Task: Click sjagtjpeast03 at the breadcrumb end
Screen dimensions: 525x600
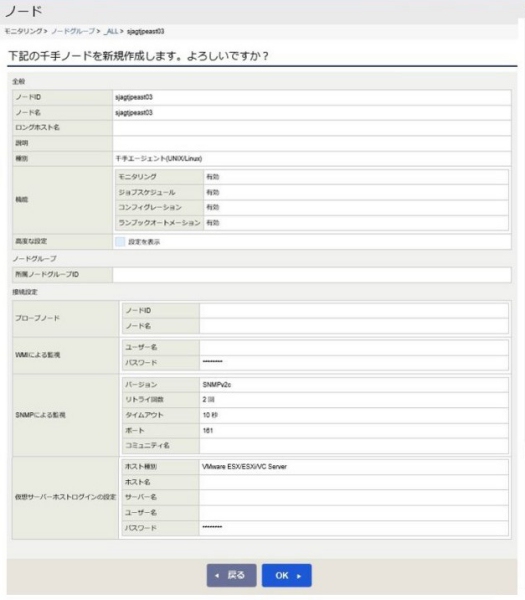Action: point(145,31)
